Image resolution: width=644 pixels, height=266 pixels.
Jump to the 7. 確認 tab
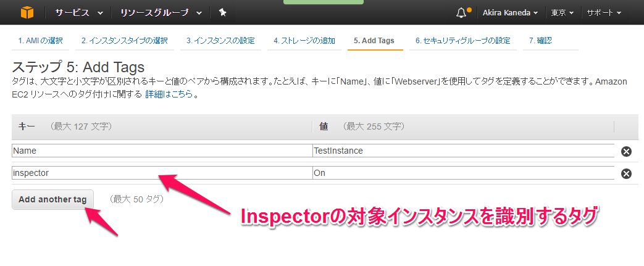[x=540, y=41]
